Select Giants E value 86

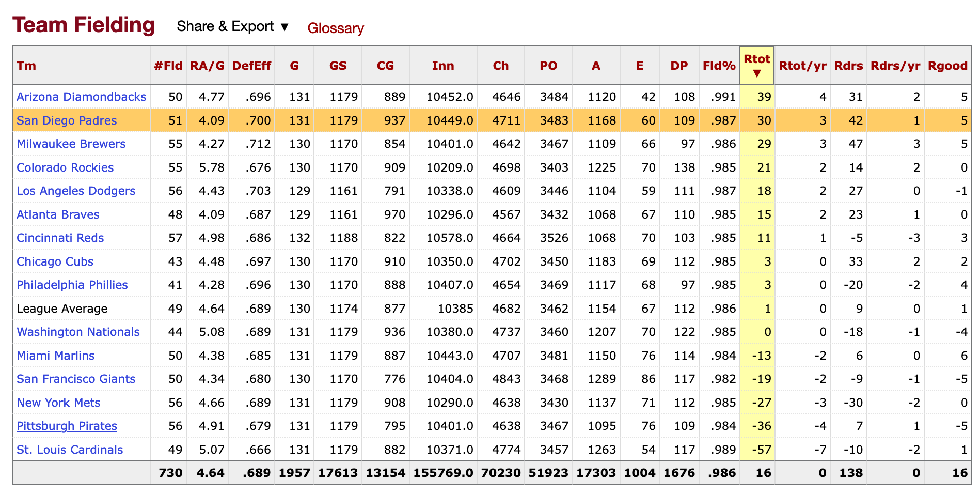[x=648, y=379]
